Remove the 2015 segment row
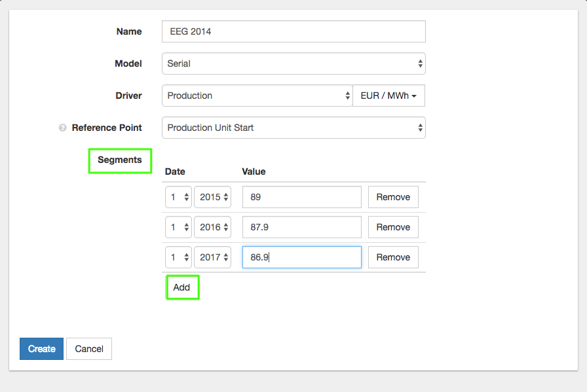Viewport: 587px width, 392px height. tap(393, 197)
